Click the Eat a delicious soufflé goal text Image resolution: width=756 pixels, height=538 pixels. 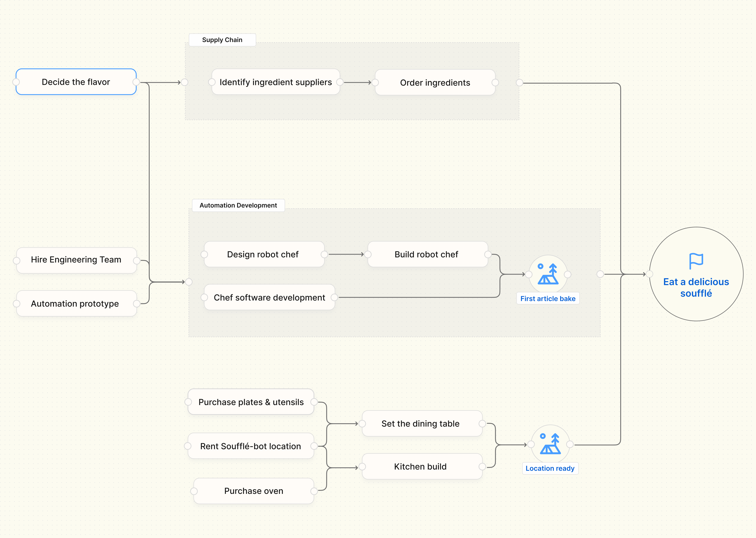(696, 288)
